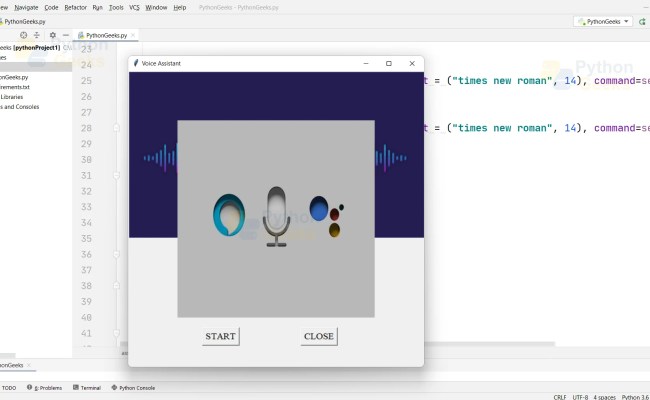Toggle code fold marker at line 31

[116, 175]
